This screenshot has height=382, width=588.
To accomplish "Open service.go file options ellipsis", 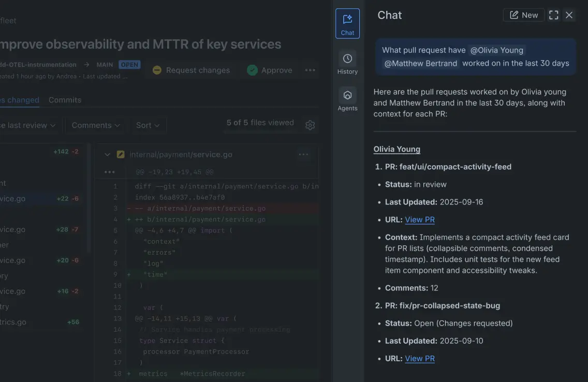I will (303, 154).
